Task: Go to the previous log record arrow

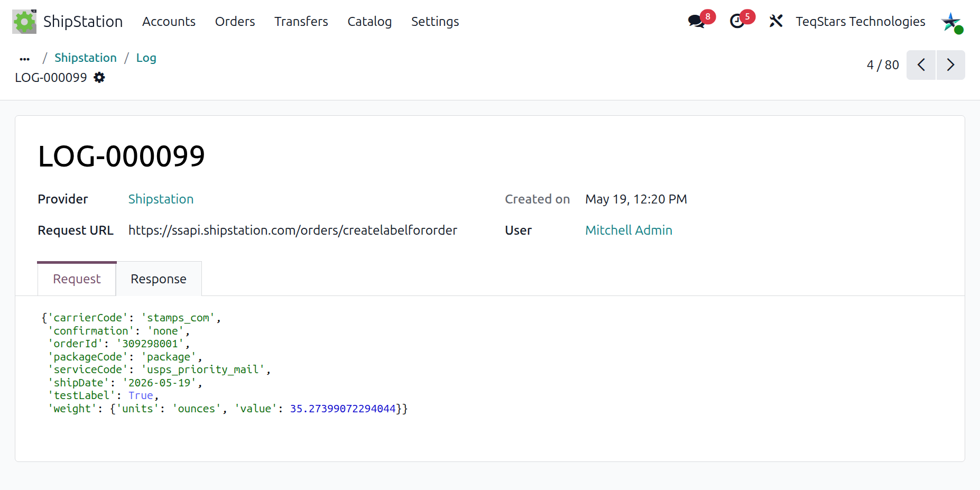Action: (921, 65)
